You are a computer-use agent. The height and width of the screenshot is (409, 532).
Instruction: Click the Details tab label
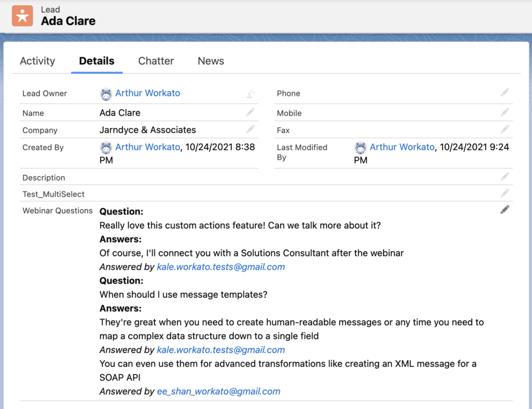pos(97,61)
